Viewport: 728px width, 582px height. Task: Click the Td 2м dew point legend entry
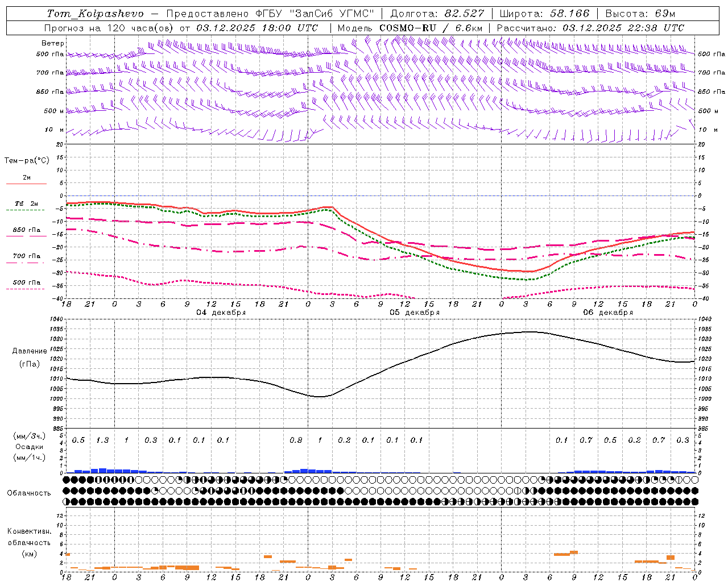(x=27, y=203)
